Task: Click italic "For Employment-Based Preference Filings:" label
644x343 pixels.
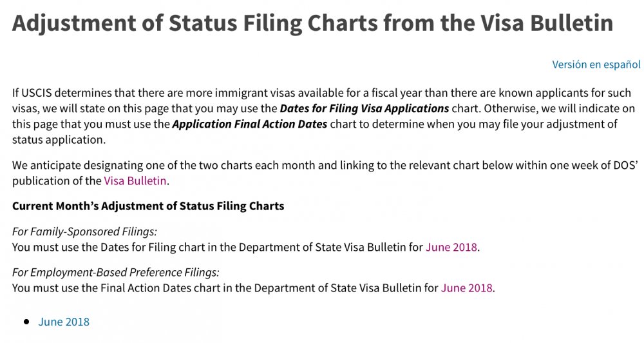Action: pyautogui.click(x=116, y=271)
